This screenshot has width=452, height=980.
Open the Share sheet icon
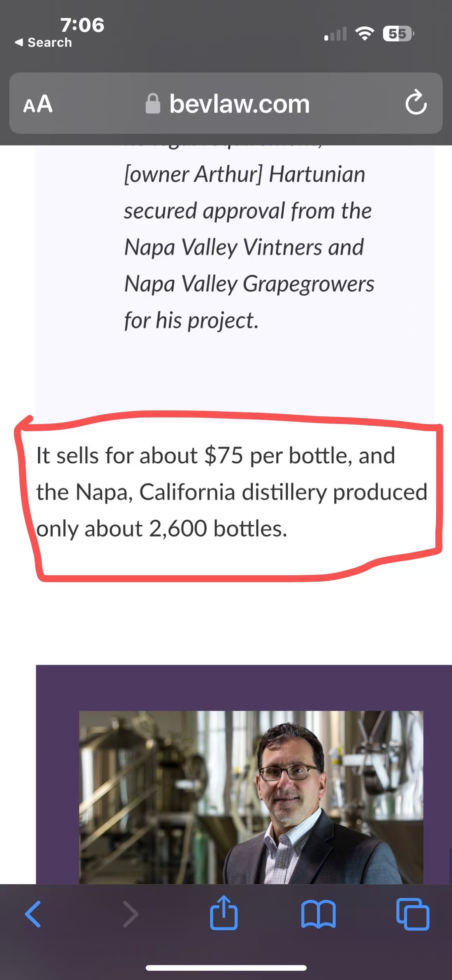tap(224, 913)
